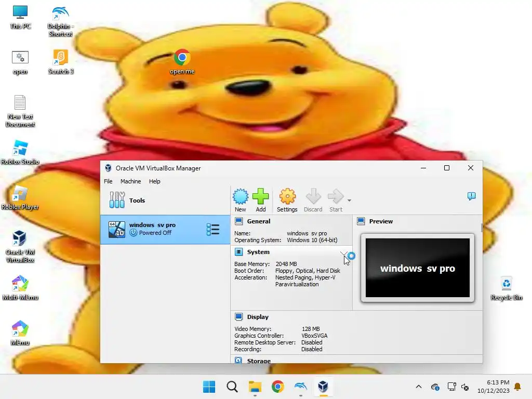Select the open me Chrome desktop icon
This screenshot has width=532, height=399.
pos(182,62)
